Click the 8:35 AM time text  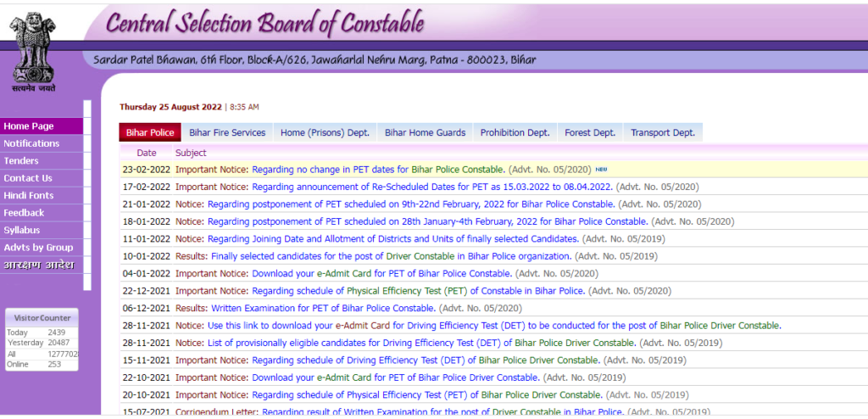click(244, 107)
